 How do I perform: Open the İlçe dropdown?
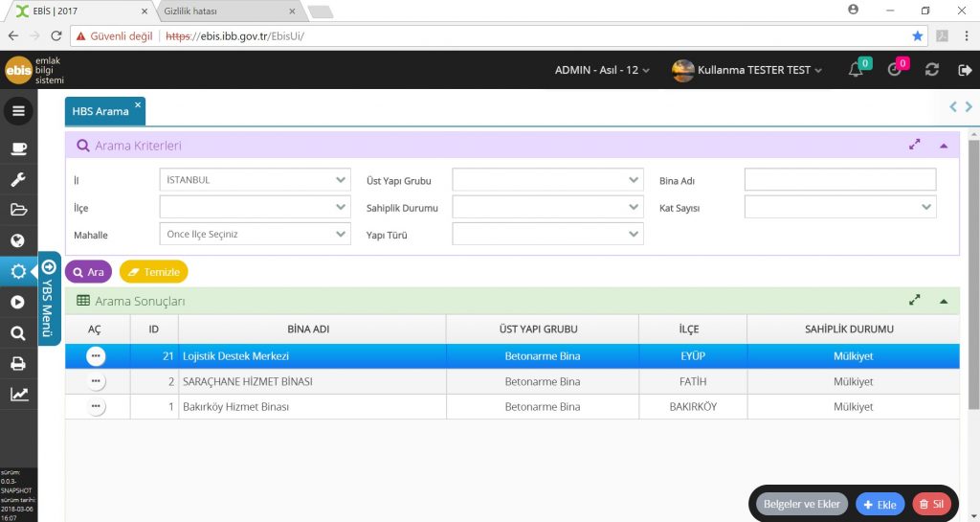(255, 207)
